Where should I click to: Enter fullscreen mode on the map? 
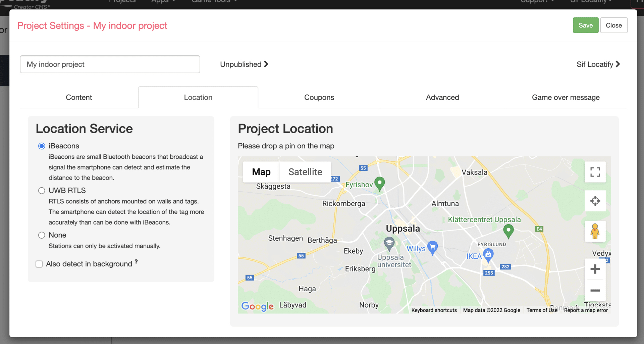coord(595,172)
